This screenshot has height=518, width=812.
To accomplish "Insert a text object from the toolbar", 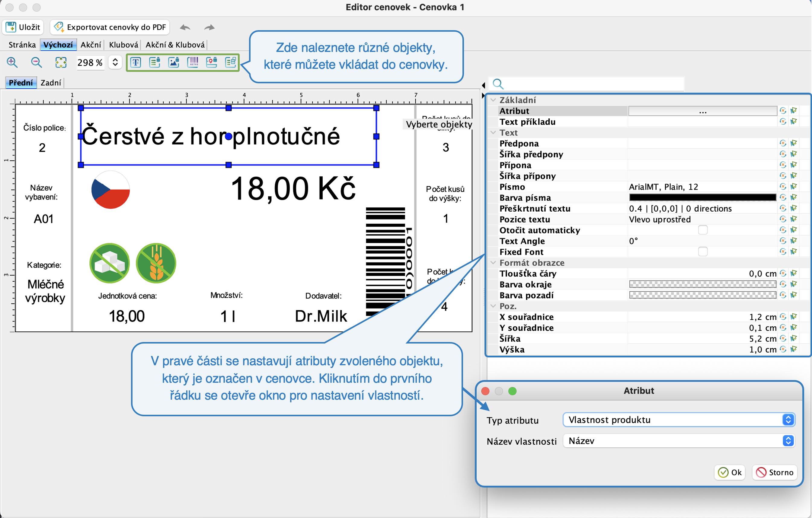I will 136,62.
